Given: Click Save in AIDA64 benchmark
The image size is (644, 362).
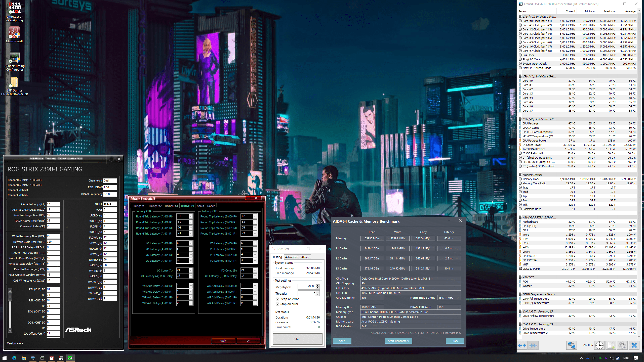Looking at the screenshot, I should 342,341.
